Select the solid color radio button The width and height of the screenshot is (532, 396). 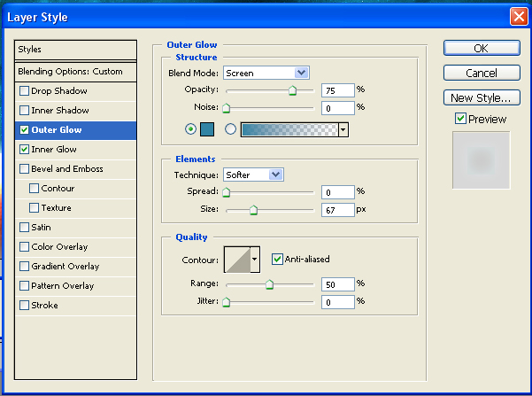tap(190, 129)
